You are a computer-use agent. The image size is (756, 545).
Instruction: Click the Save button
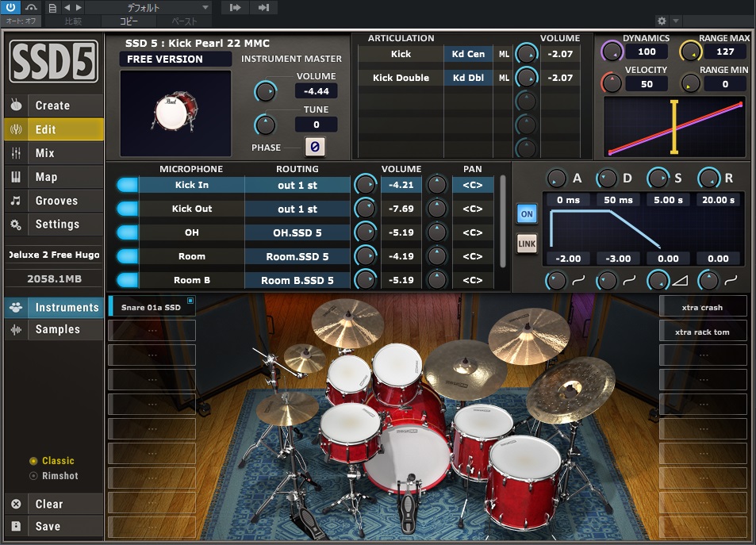(48, 526)
